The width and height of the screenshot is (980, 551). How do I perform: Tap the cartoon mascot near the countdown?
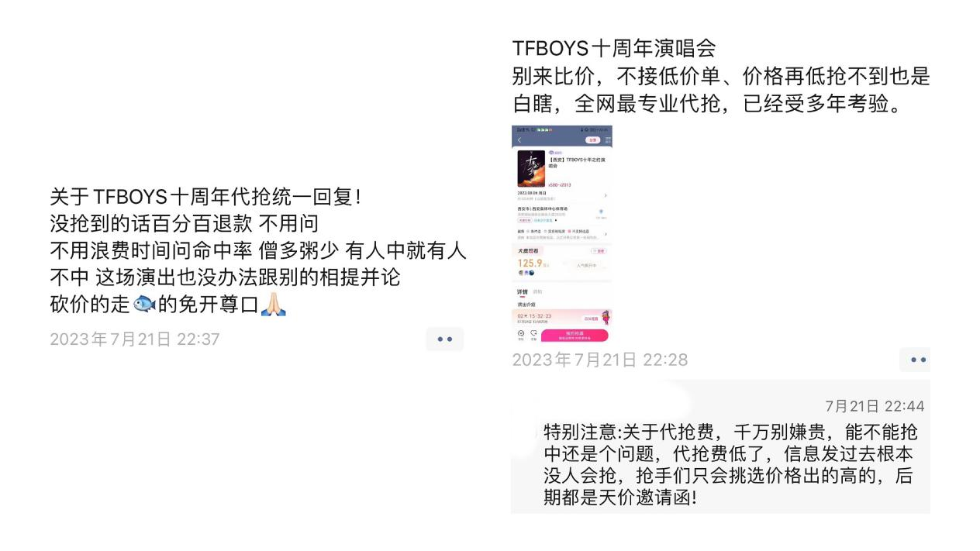coord(605,316)
